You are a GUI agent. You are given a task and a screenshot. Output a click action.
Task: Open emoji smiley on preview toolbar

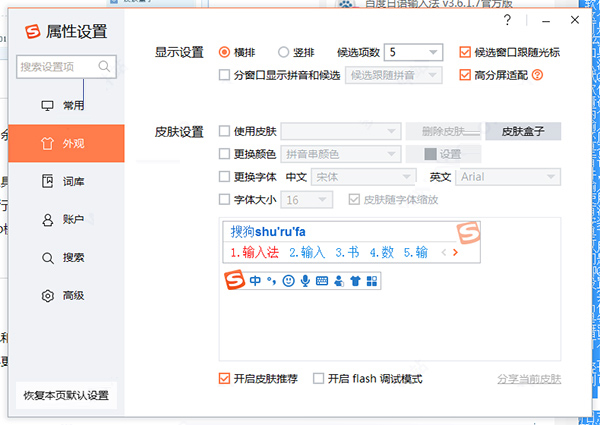(x=288, y=281)
